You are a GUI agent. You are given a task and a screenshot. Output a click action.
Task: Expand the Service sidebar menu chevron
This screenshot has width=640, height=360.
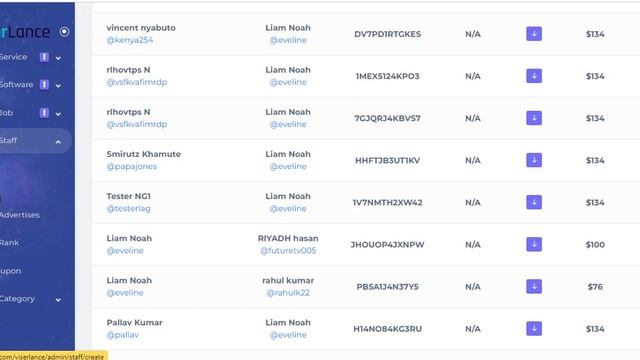click(58, 58)
